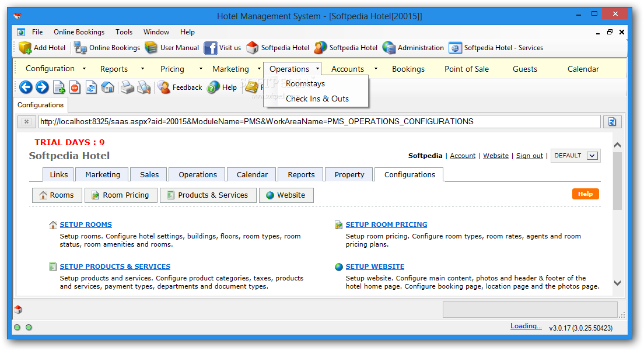Switch to the page Marketing tab
Image resolution: width=644 pixels, height=351 pixels.
103,174
